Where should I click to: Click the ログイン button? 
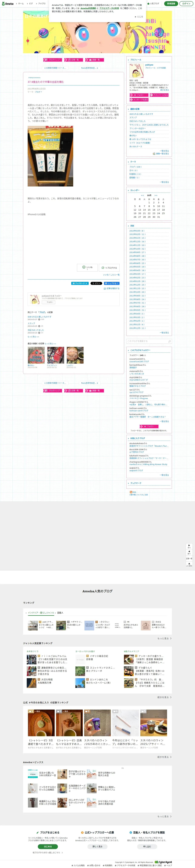click(x=186, y=3)
